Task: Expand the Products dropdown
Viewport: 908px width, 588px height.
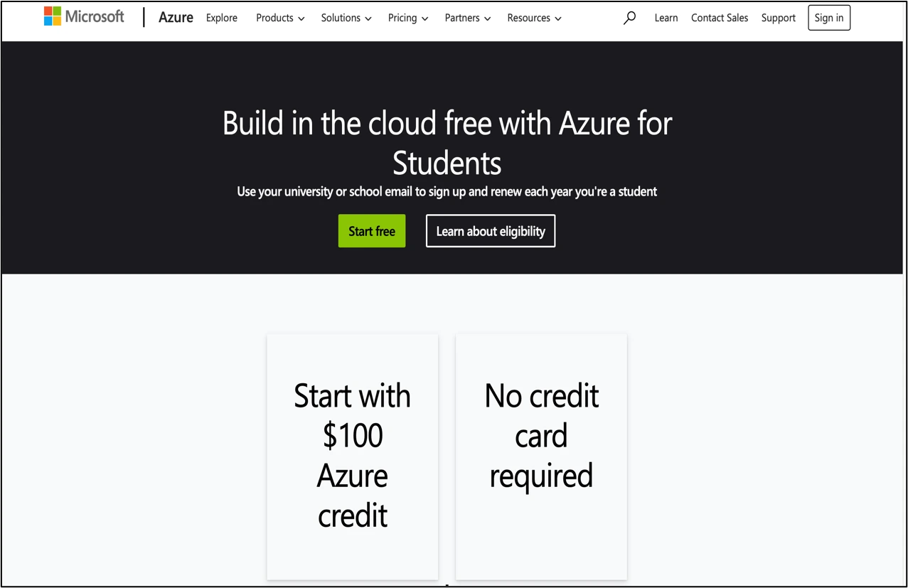Action: [x=279, y=18]
